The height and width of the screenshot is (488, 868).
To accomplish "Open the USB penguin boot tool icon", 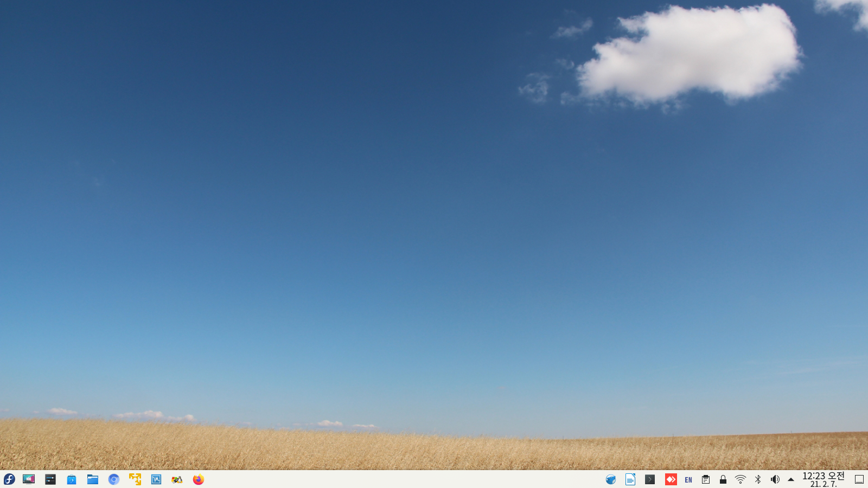I will click(177, 479).
